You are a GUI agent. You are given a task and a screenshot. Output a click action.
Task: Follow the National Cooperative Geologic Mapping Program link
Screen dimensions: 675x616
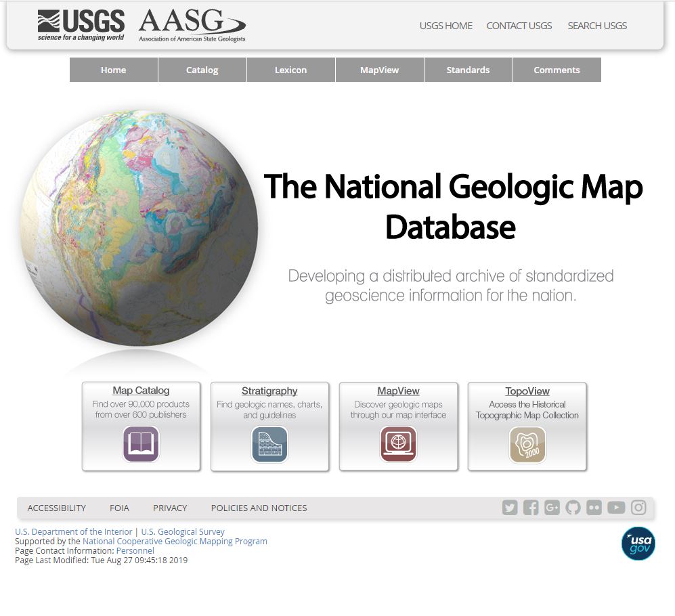(x=175, y=542)
